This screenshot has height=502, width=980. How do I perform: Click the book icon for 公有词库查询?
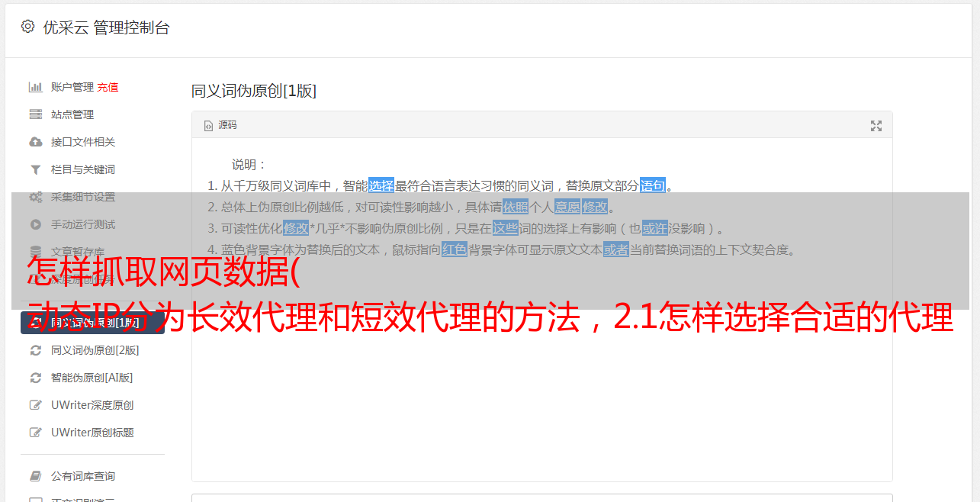coord(35,476)
